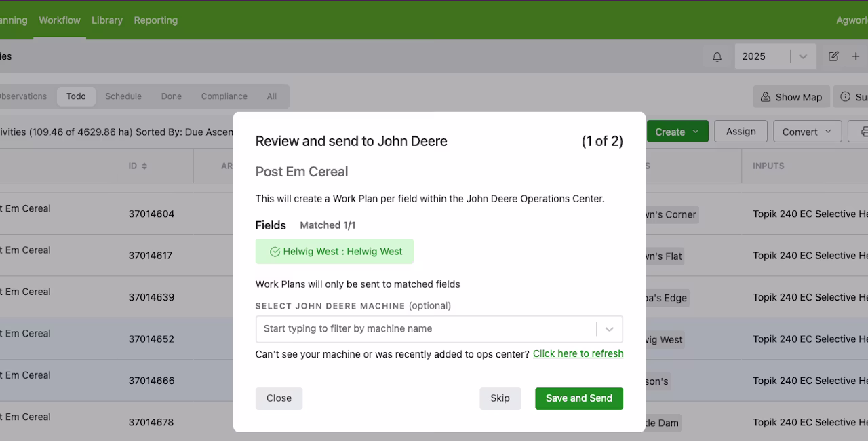868x441 pixels.
Task: Click the ID column sort arrows
Action: point(144,166)
